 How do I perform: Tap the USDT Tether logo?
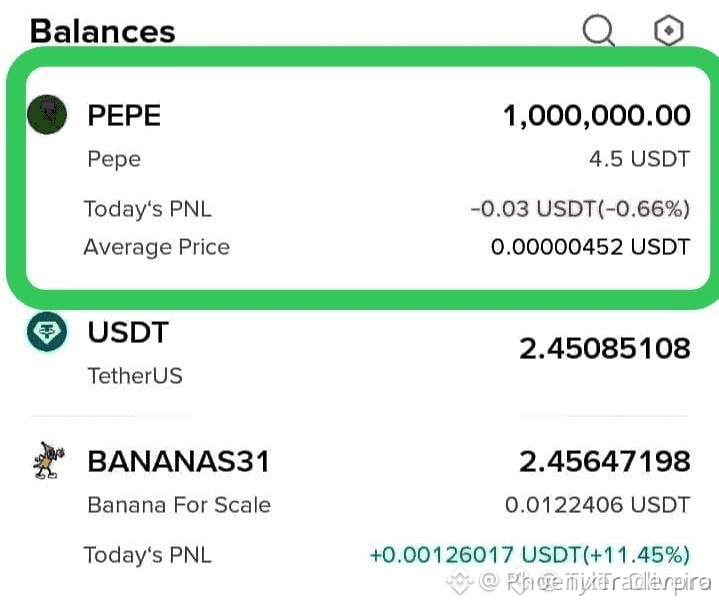coord(47,331)
